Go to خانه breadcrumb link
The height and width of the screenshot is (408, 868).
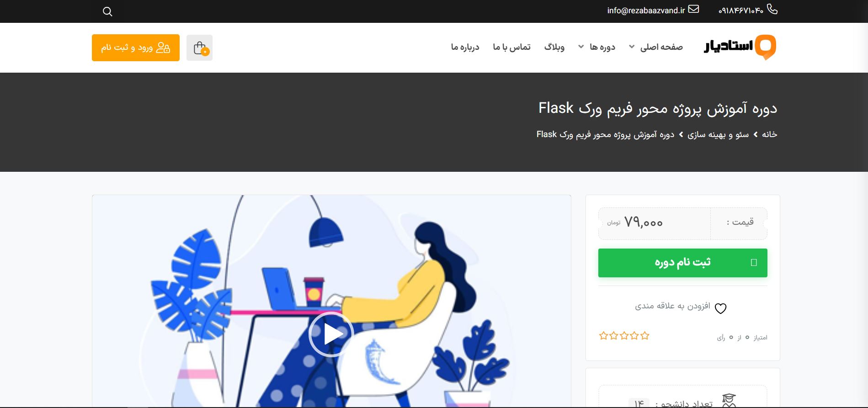769,134
